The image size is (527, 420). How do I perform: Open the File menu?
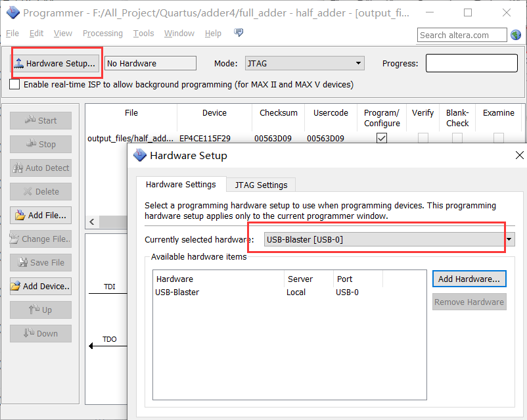[x=12, y=34]
